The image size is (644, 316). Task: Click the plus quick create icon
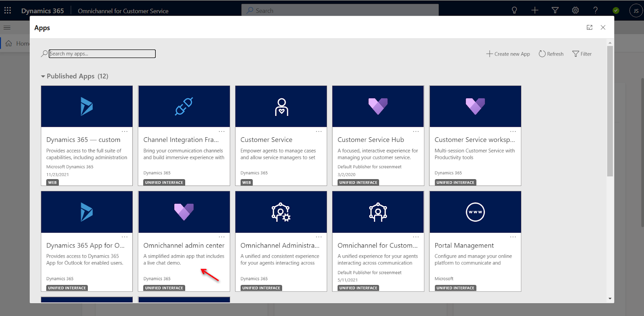(x=535, y=10)
